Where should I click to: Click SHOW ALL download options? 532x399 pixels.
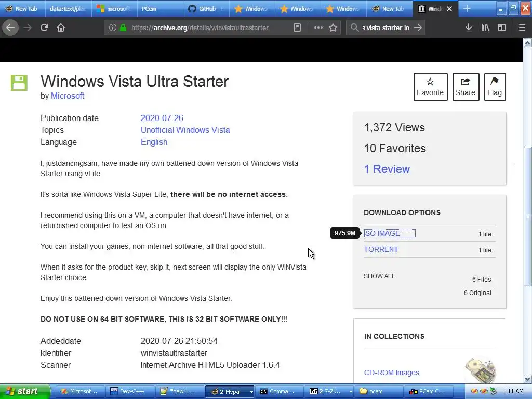[379, 276]
